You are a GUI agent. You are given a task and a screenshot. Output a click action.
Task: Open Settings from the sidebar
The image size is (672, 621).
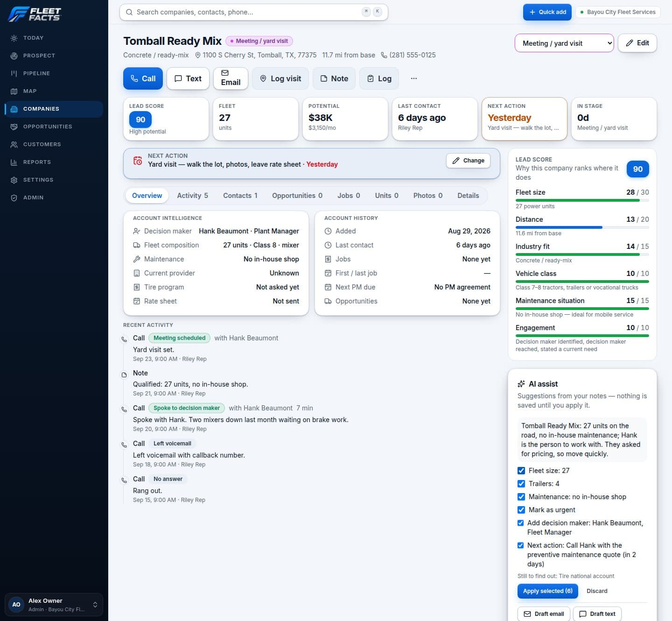54,180
